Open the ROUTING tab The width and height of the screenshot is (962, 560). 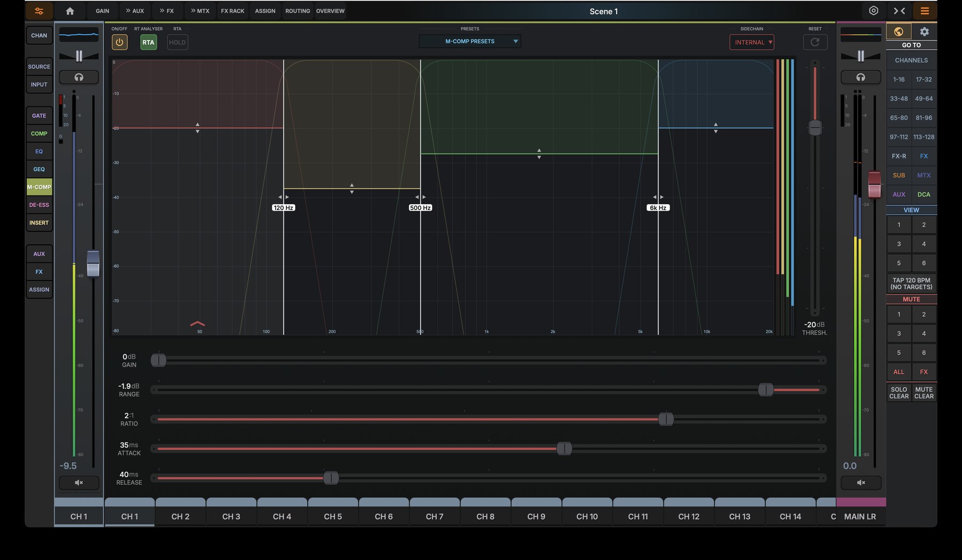(298, 11)
